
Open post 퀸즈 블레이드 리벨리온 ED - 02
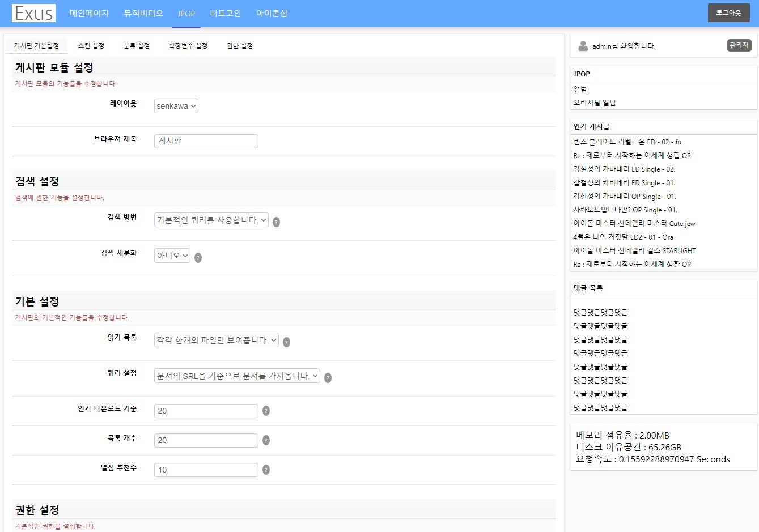[627, 142]
